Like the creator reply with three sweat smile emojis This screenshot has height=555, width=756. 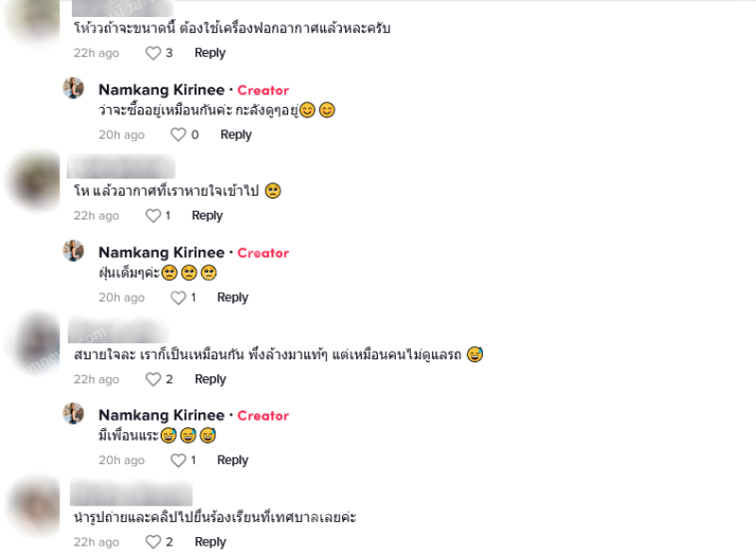coord(179,460)
